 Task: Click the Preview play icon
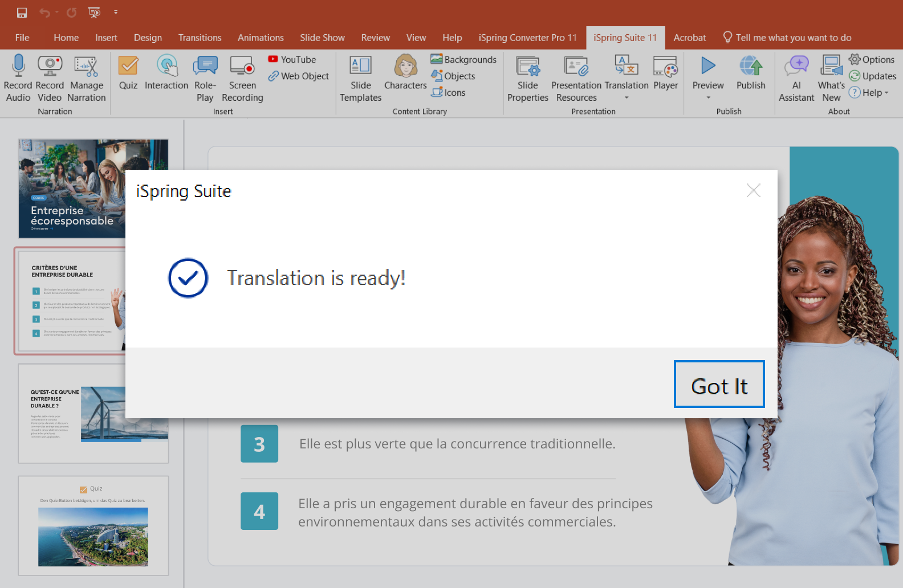[x=708, y=66]
